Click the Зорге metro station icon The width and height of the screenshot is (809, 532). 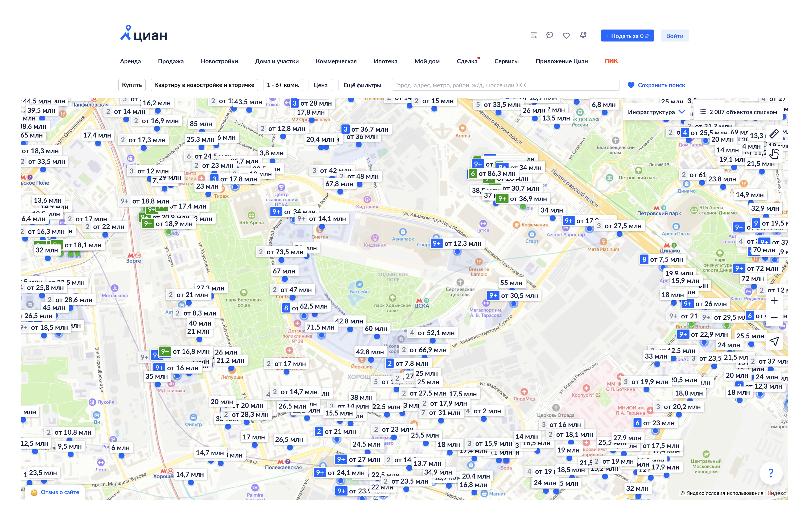click(134, 255)
